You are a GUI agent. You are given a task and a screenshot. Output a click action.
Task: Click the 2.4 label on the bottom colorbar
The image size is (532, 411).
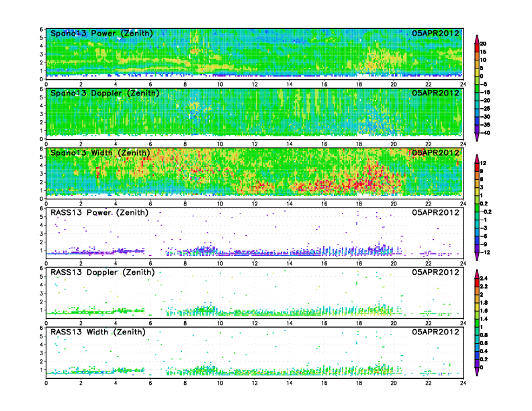pos(484,279)
